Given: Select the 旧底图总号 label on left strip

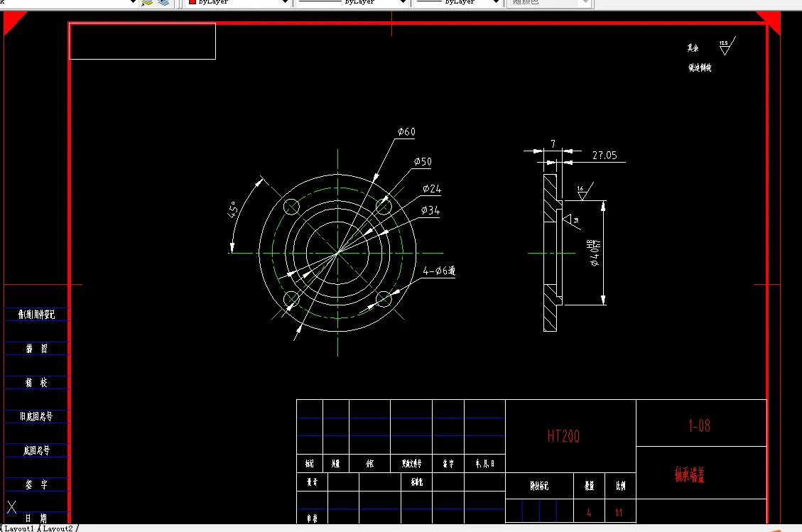Looking at the screenshot, I should coord(36,416).
